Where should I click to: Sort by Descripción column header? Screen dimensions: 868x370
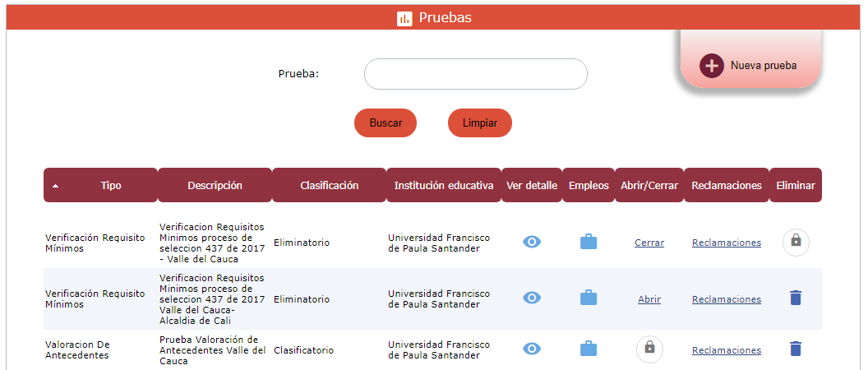215,186
